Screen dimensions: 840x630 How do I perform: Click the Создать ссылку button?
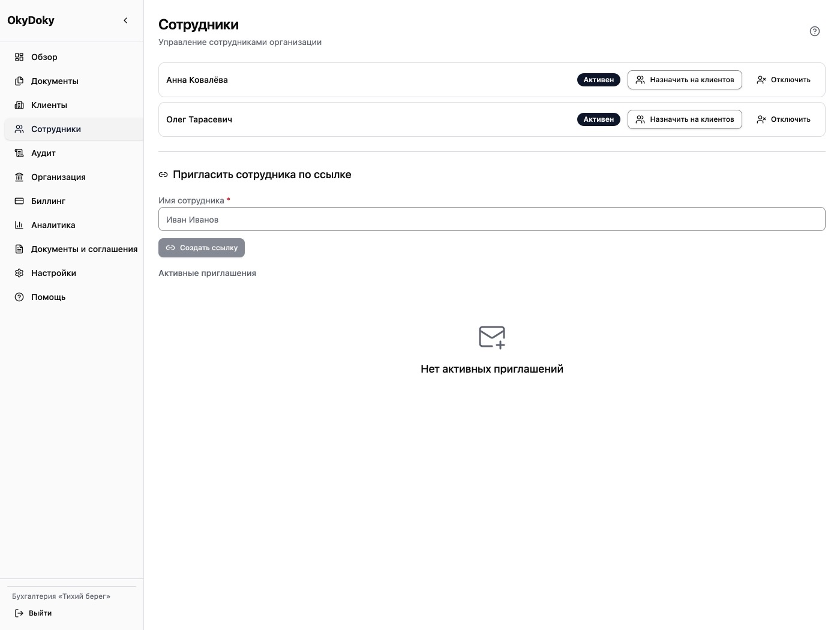tap(202, 248)
